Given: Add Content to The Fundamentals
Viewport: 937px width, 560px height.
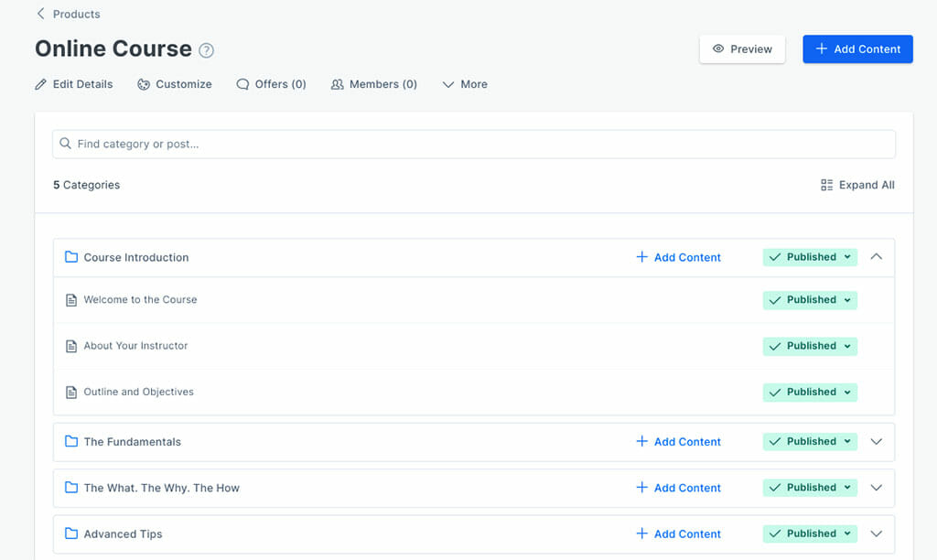Looking at the screenshot, I should [679, 442].
